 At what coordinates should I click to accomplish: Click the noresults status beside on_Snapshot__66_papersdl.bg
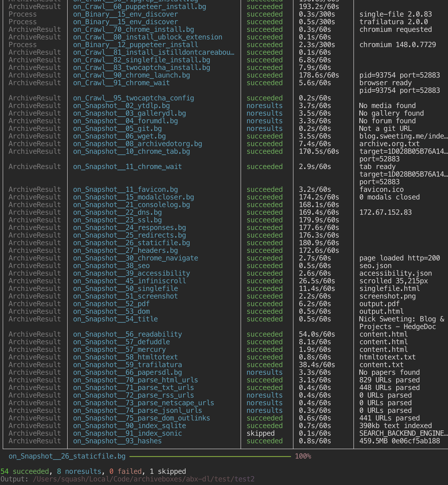265,372
